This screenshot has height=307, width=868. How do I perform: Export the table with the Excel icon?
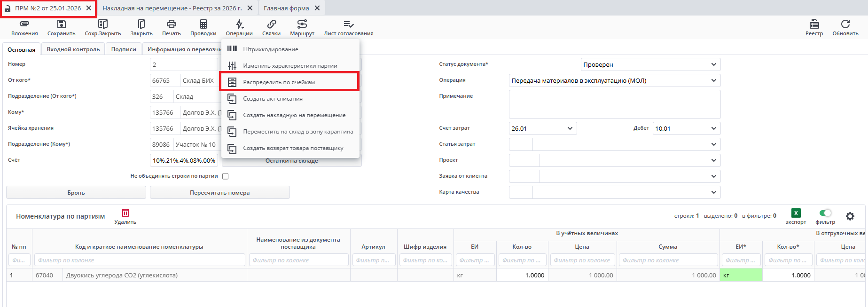point(796,213)
